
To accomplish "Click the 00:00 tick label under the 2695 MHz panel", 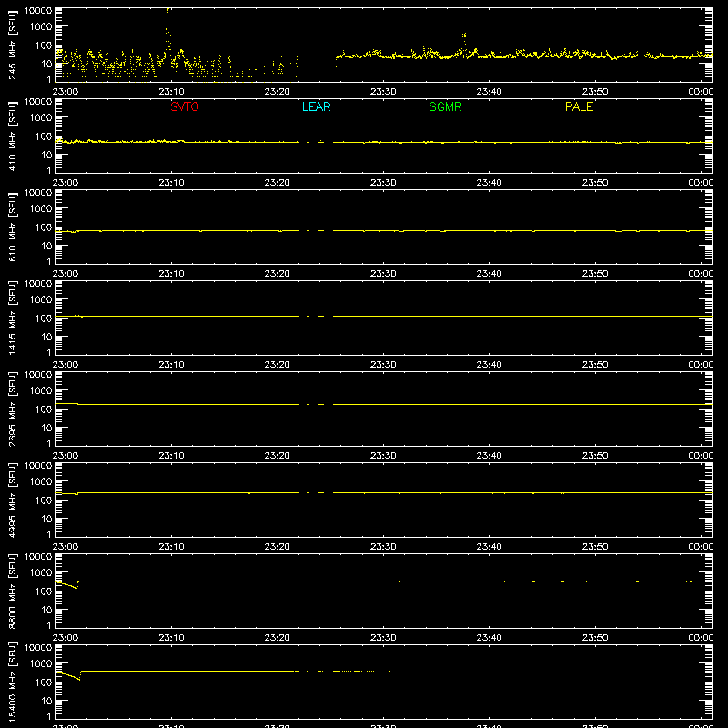I will tap(701, 456).
